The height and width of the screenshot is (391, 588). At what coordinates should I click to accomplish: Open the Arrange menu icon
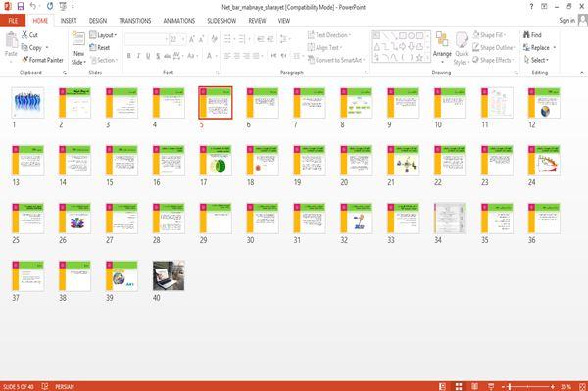point(442,39)
